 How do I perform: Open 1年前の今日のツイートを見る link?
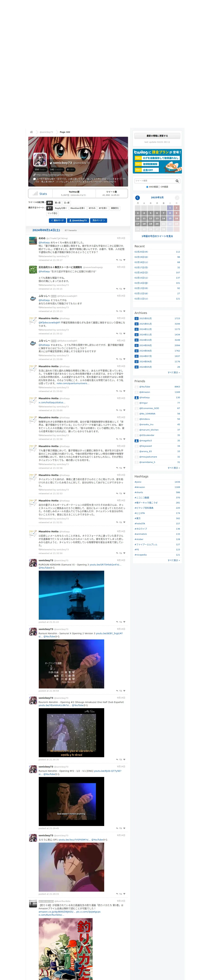157,236
